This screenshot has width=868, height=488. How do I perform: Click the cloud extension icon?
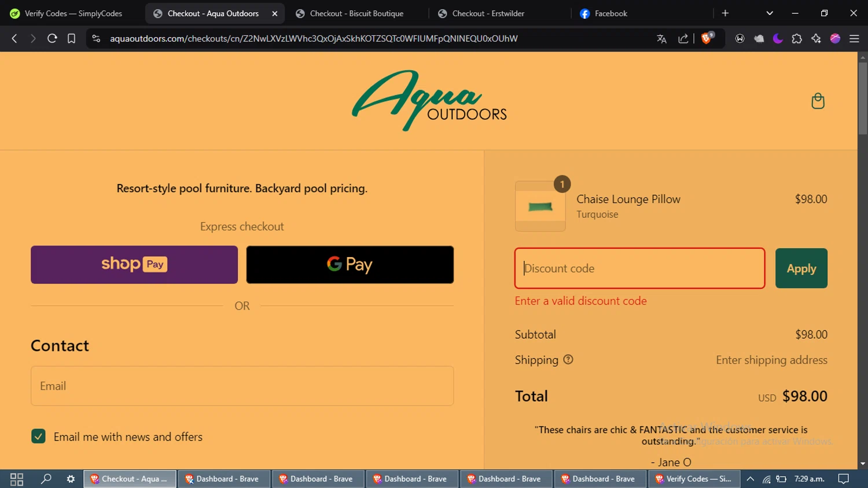pos(759,38)
